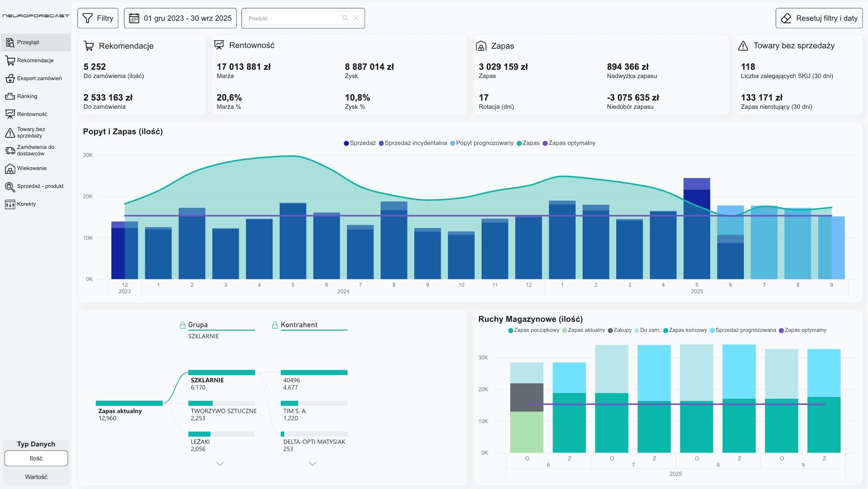Open Przegląd page in sidebar
Image resolution: width=868 pixels, height=489 pixels.
[x=36, y=43]
